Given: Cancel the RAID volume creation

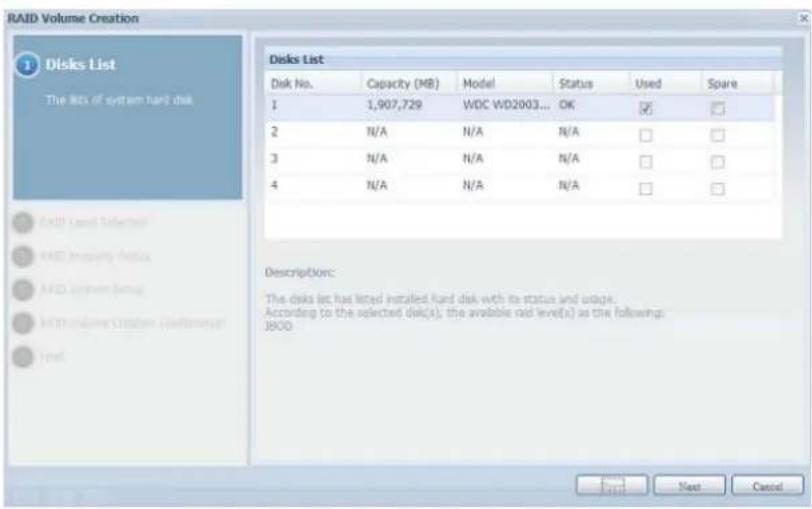Looking at the screenshot, I should click(767, 486).
